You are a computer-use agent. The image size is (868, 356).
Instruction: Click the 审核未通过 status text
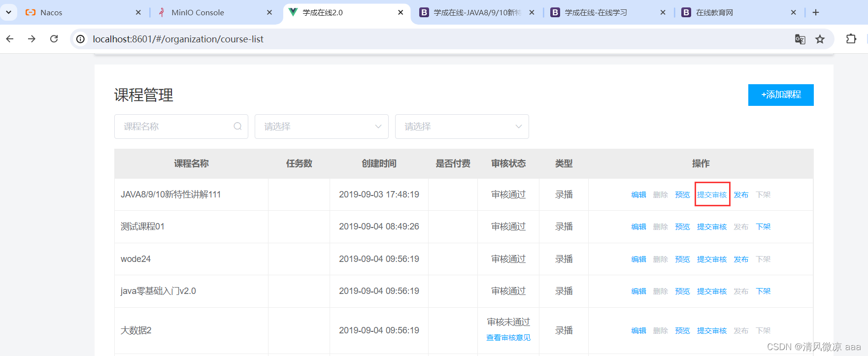(x=508, y=322)
